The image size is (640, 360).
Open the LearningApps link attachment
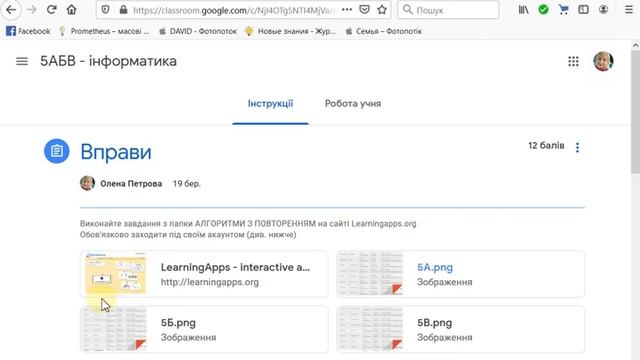[x=204, y=274]
